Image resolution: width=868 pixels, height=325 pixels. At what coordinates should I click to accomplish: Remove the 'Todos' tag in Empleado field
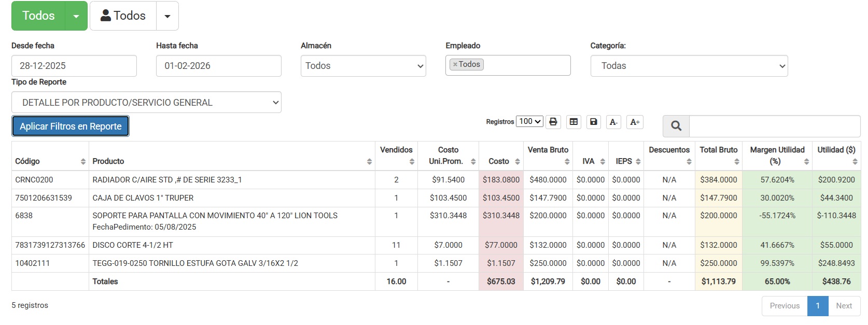click(455, 65)
